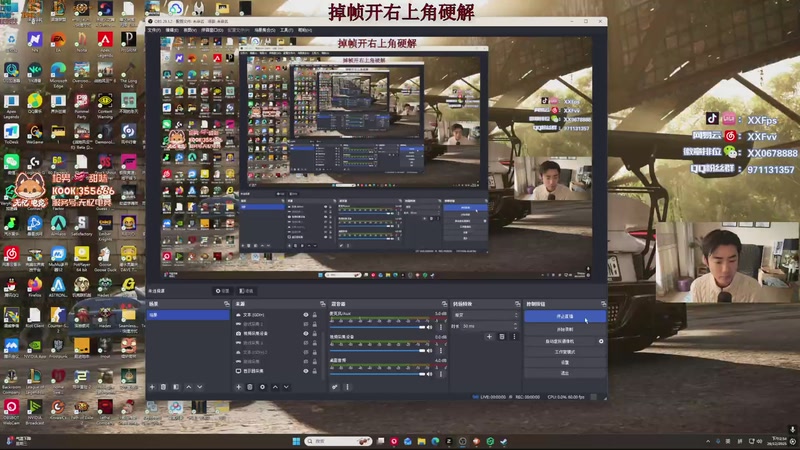Mute the 桌面音频 mixer channel
The width and height of the screenshot is (800, 450).
pyautogui.click(x=430, y=374)
